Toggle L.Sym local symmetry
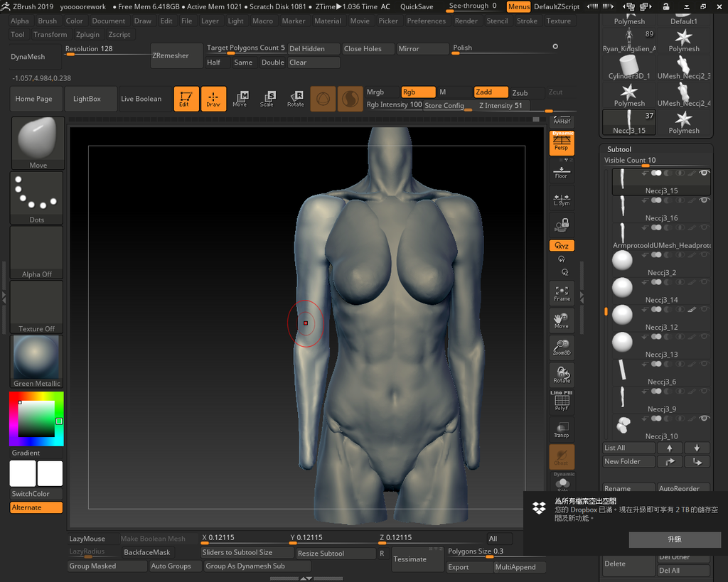The width and height of the screenshot is (728, 582). point(562,200)
